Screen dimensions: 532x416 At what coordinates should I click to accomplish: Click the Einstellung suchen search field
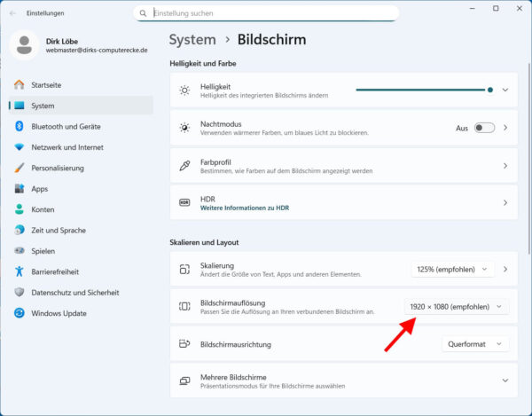(266, 13)
